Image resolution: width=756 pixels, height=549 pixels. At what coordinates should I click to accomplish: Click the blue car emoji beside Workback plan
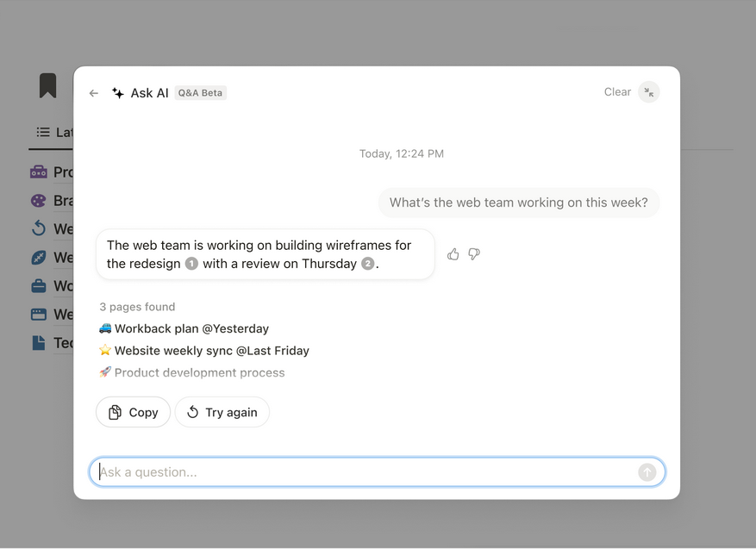point(105,328)
